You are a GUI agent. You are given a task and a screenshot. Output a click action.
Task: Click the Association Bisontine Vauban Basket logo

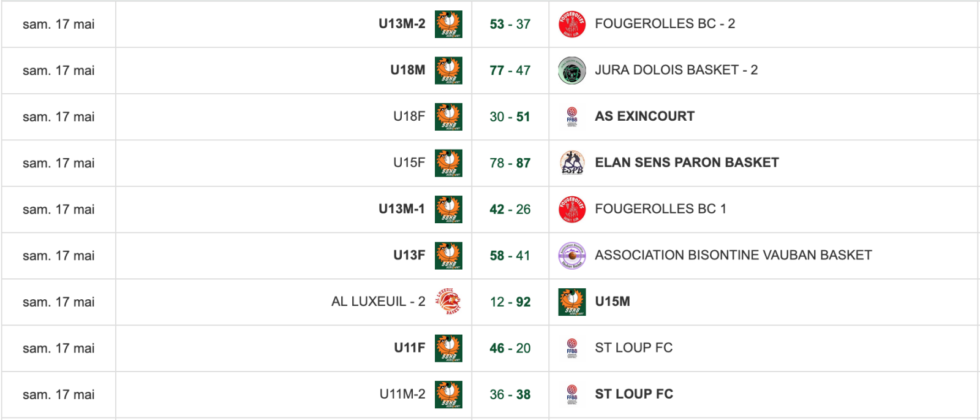(572, 256)
